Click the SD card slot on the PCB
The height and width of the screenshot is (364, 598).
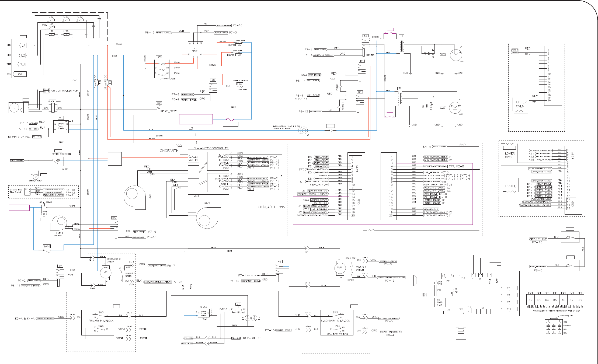click(x=439, y=302)
